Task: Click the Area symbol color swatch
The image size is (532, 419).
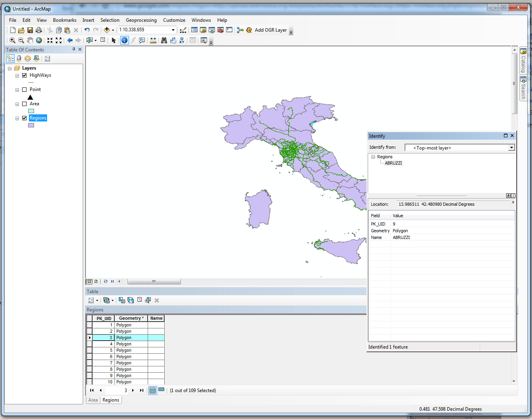Action: [31, 111]
